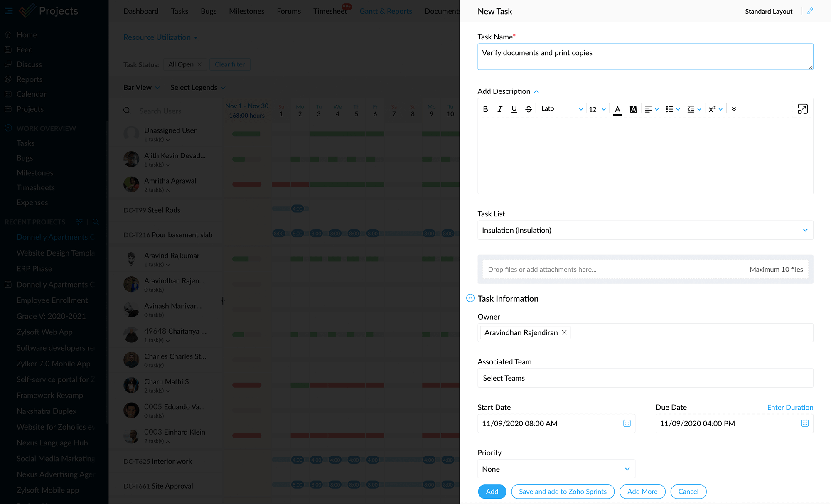Open Due Date calendar picker
Image resolution: width=831 pixels, height=504 pixels.
(805, 423)
